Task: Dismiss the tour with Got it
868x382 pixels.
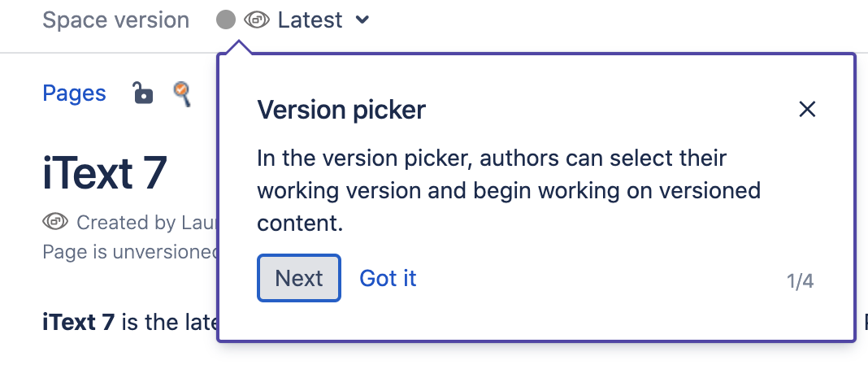Action: tap(388, 278)
